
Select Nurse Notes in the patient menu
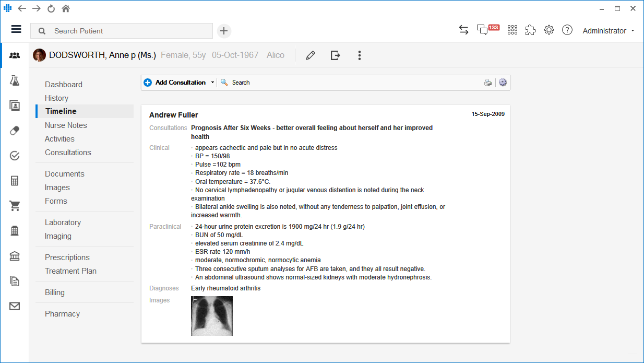pos(66,125)
